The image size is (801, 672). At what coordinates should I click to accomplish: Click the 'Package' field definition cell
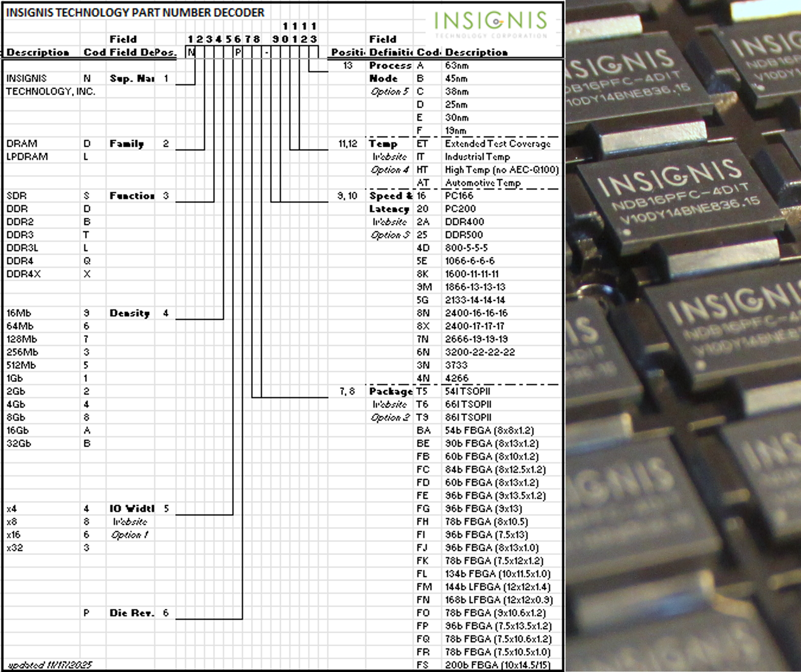[391, 392]
